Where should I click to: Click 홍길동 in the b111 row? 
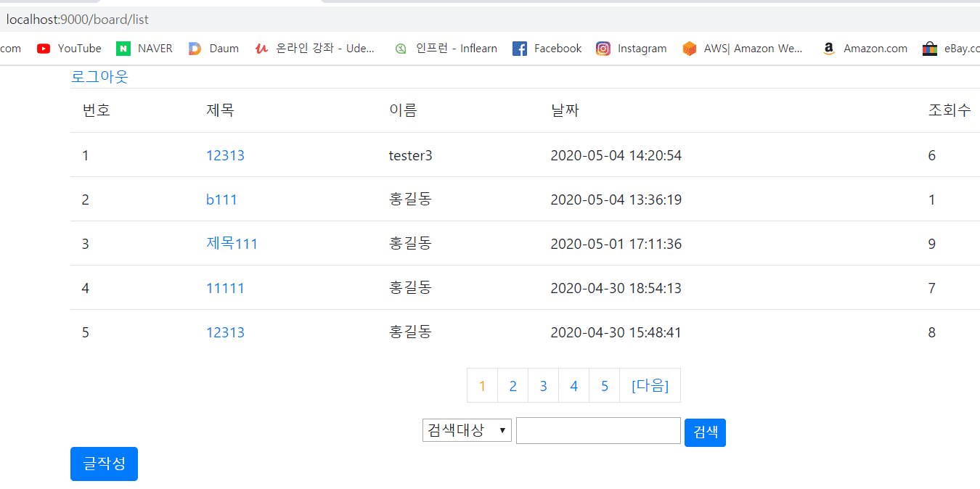410,200
